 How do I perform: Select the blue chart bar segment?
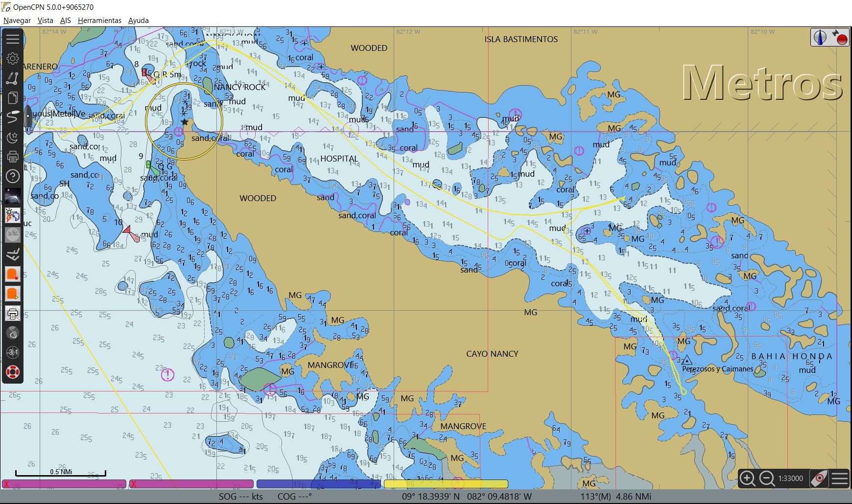point(319,484)
